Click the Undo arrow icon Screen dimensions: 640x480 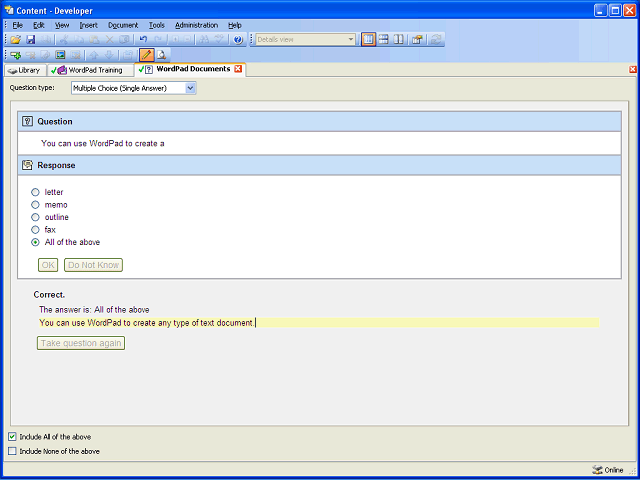(x=143, y=40)
